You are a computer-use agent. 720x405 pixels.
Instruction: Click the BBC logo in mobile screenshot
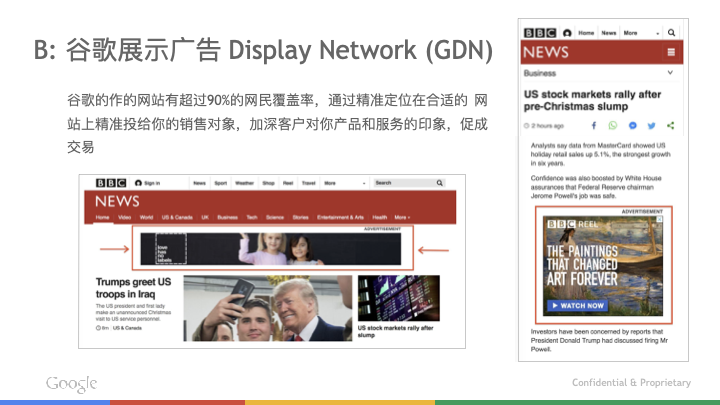540,33
